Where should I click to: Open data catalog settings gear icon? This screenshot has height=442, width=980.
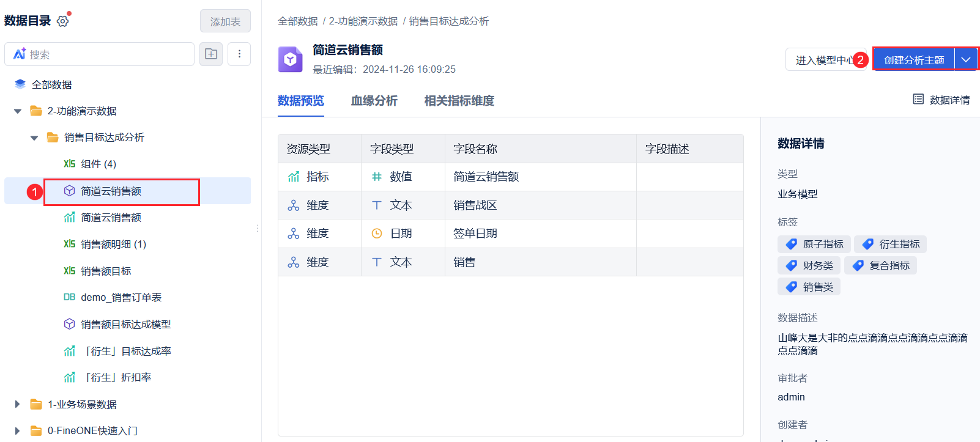tap(62, 21)
